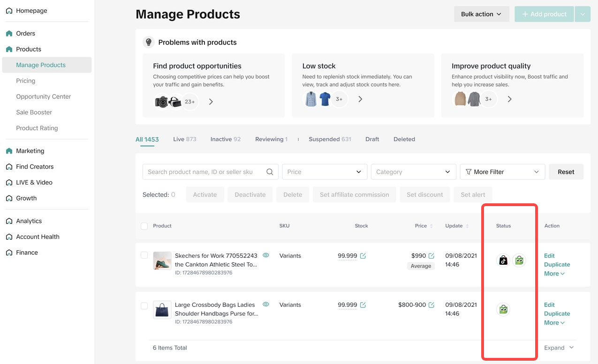This screenshot has height=364, width=598.
Task: Toggle the eye icon for Skechers product
Action: coord(266,255)
